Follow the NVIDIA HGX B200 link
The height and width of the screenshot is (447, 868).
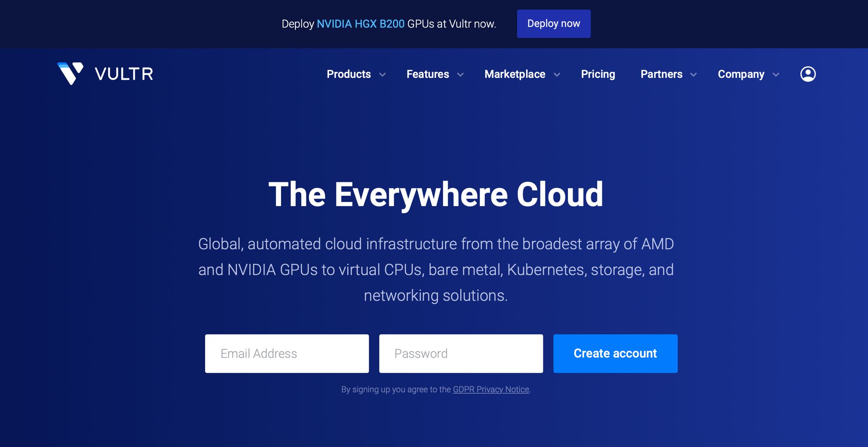360,24
